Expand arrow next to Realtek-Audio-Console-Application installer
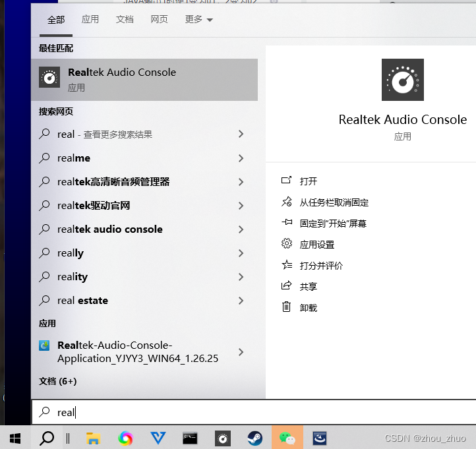This screenshot has height=449, width=476. [241, 352]
